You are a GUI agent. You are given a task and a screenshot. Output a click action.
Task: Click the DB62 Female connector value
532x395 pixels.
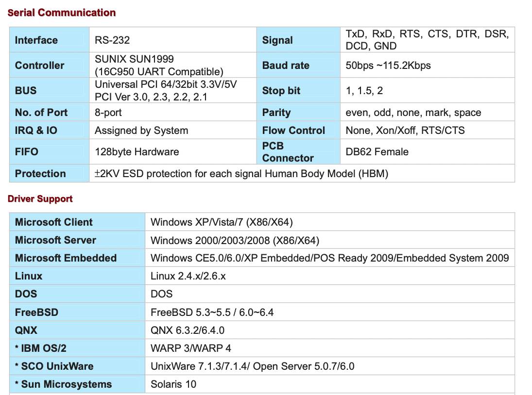377,152
